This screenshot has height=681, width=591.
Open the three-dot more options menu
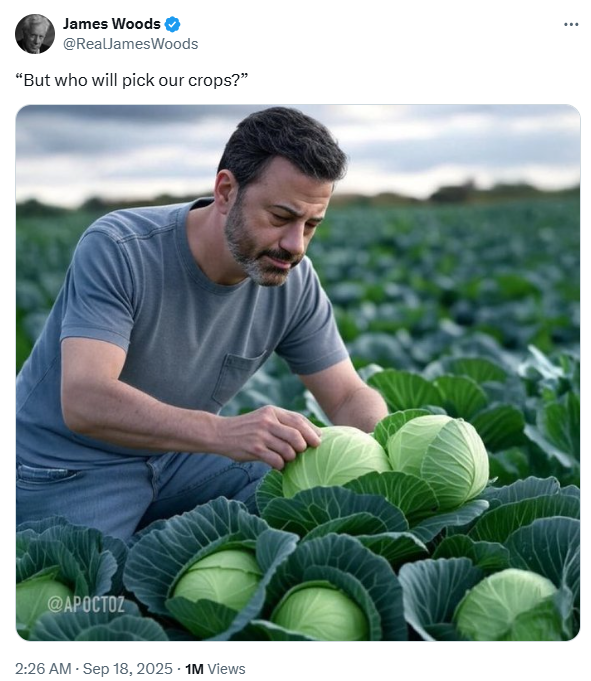571,24
